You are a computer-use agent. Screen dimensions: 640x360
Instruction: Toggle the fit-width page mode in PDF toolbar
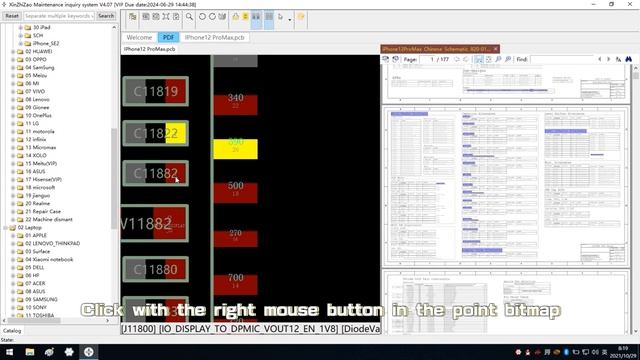pyautogui.click(x=479, y=59)
